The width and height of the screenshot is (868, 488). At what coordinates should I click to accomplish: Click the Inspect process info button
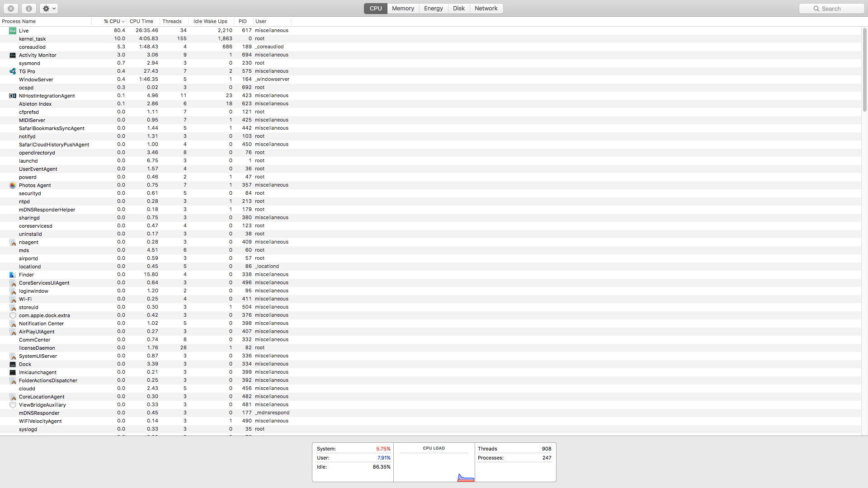(28, 9)
